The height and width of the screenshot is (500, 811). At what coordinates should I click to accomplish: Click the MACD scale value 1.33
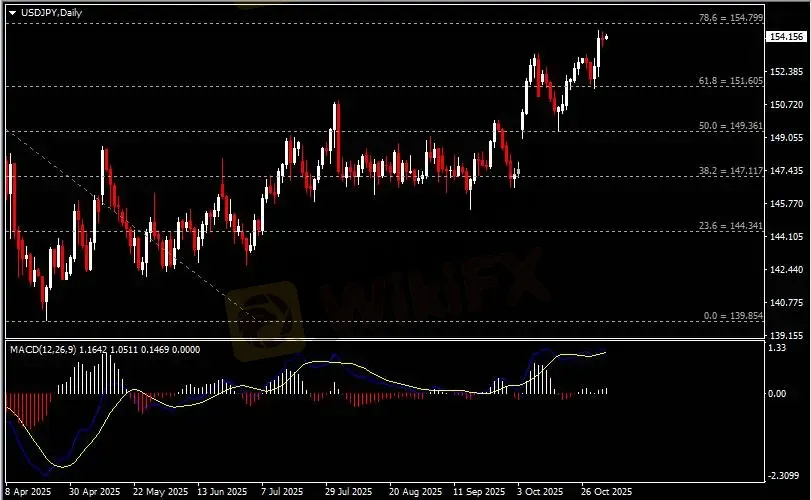[777, 348]
